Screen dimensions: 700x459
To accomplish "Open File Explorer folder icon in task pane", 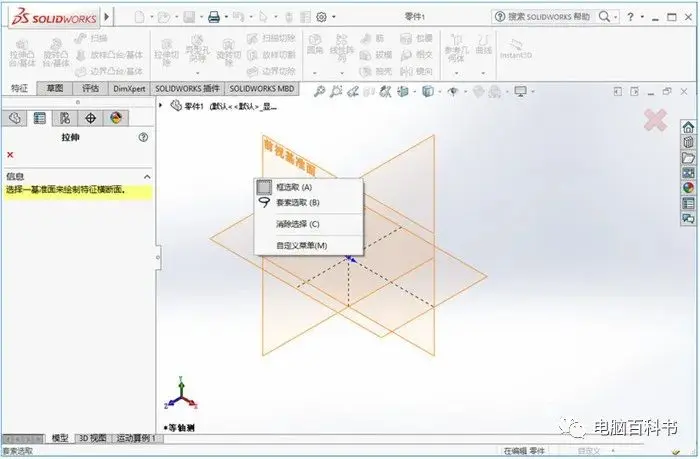I will (x=688, y=158).
